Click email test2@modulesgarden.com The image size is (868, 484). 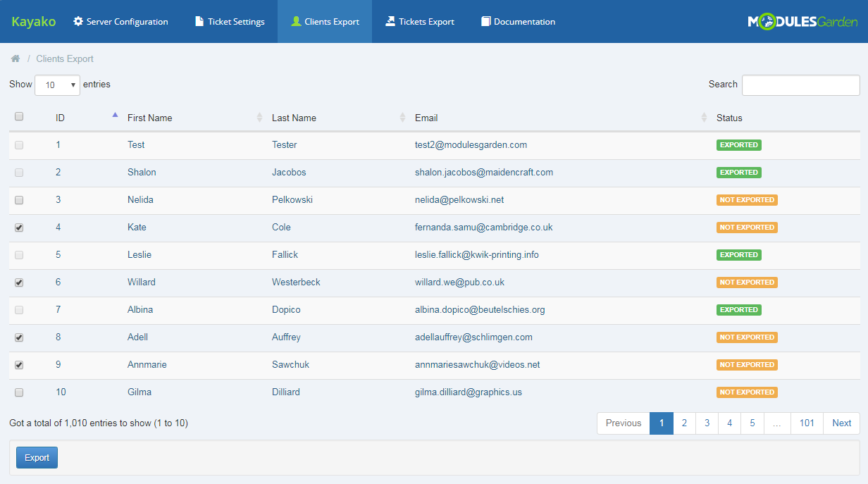471,145
